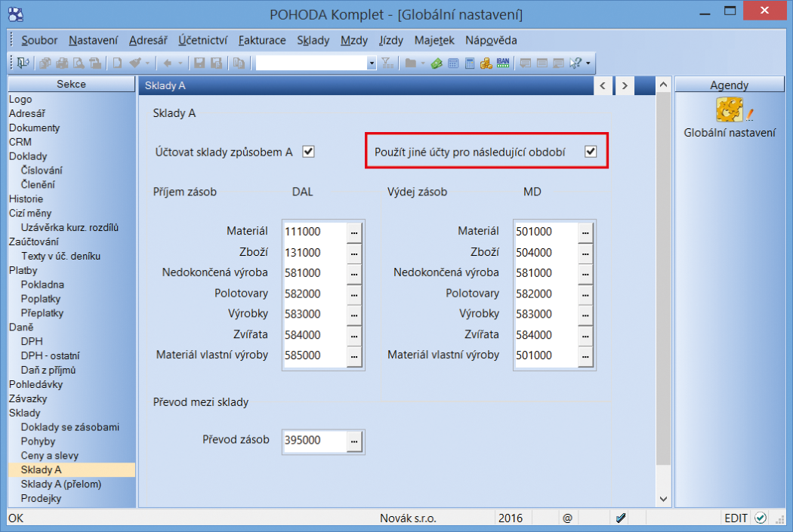This screenshot has width=793, height=532.
Task: Open the Globální nastavení agenda icon
Action: (730, 109)
